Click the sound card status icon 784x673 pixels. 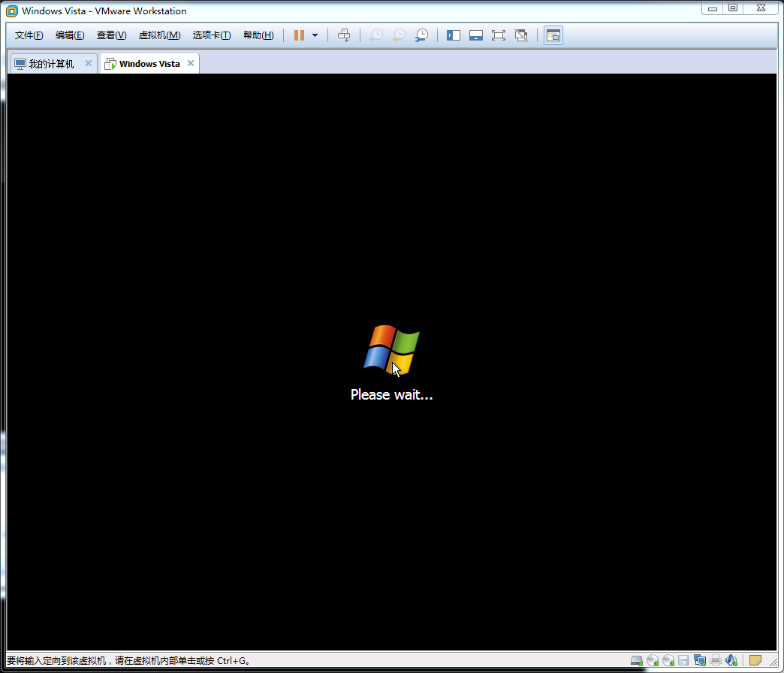[x=731, y=660]
